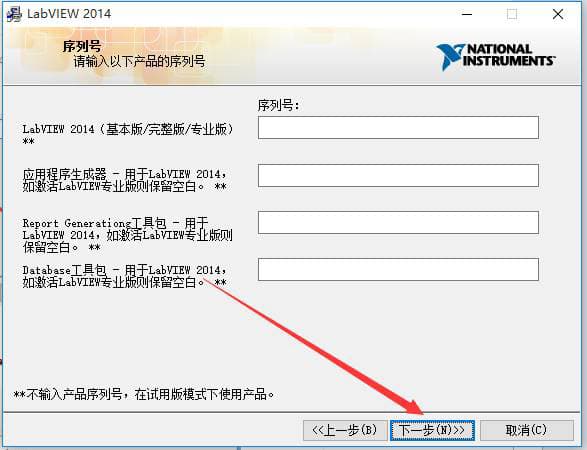Click the 应用程序生成器 serial number input box
This screenshot has height=450, width=587.
click(398, 175)
